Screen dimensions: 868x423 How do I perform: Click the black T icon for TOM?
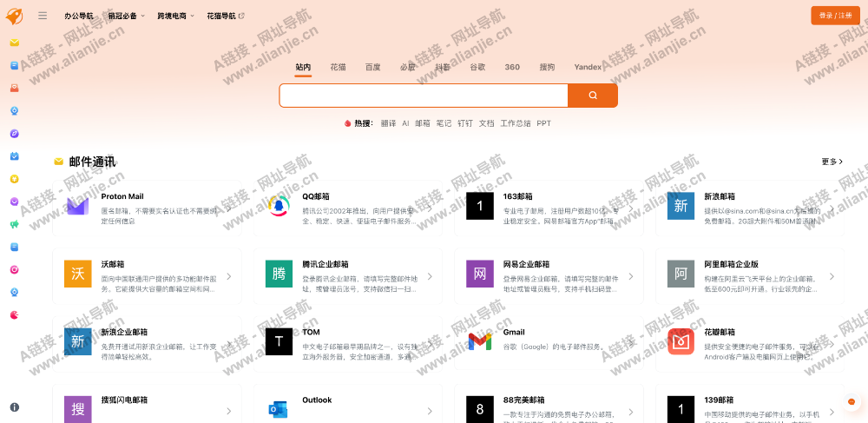[279, 341]
